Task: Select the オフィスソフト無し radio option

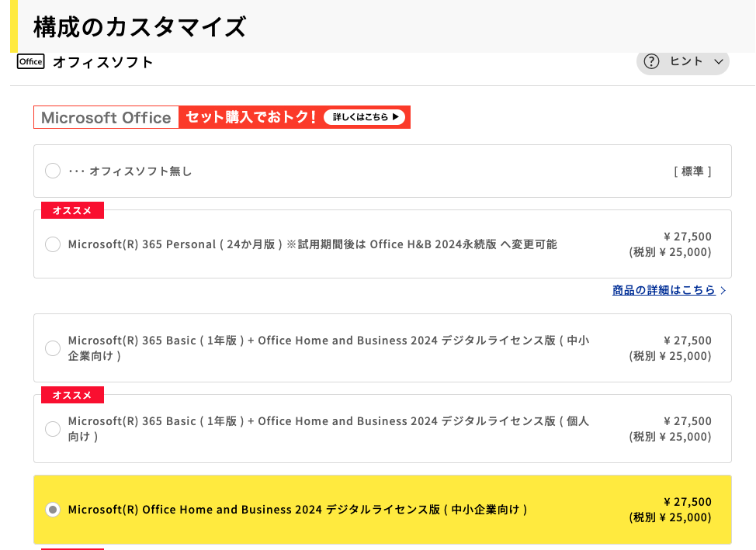Action: (53, 171)
